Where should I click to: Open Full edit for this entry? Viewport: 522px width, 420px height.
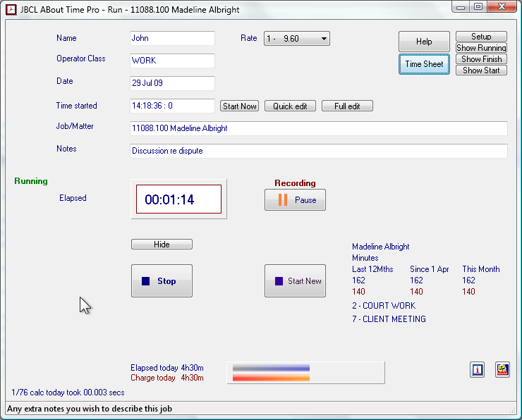(347, 106)
